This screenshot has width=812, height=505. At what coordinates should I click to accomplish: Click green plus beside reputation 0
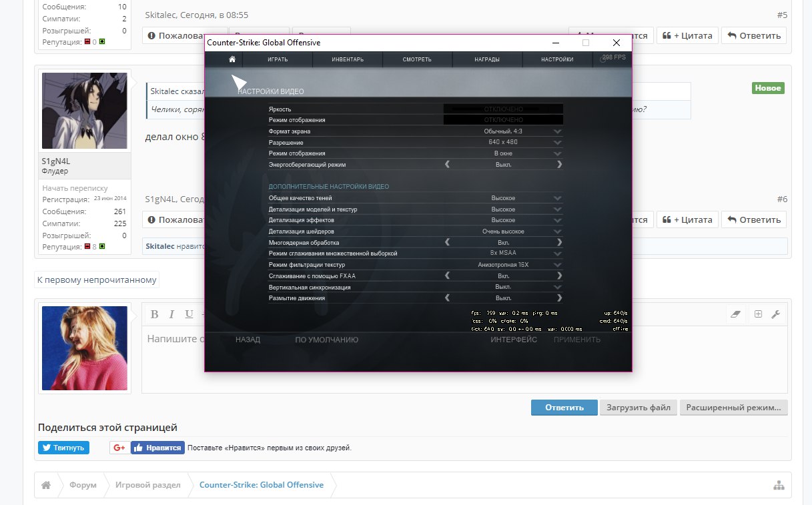point(102,42)
